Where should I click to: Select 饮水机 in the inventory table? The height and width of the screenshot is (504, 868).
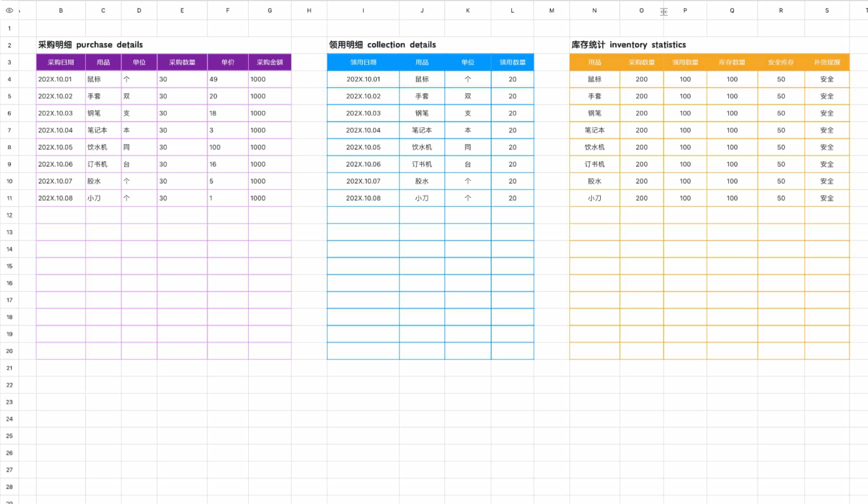(x=594, y=147)
